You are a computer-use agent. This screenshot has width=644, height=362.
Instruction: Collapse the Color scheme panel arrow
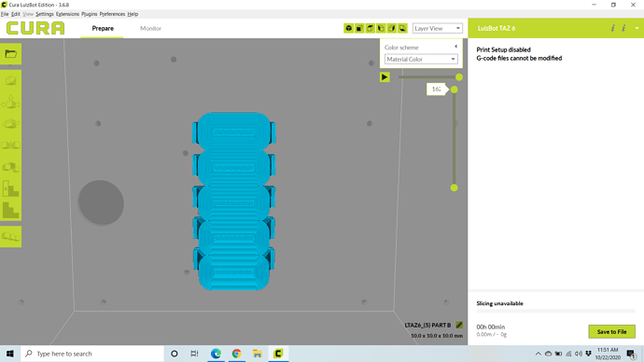coord(455,47)
